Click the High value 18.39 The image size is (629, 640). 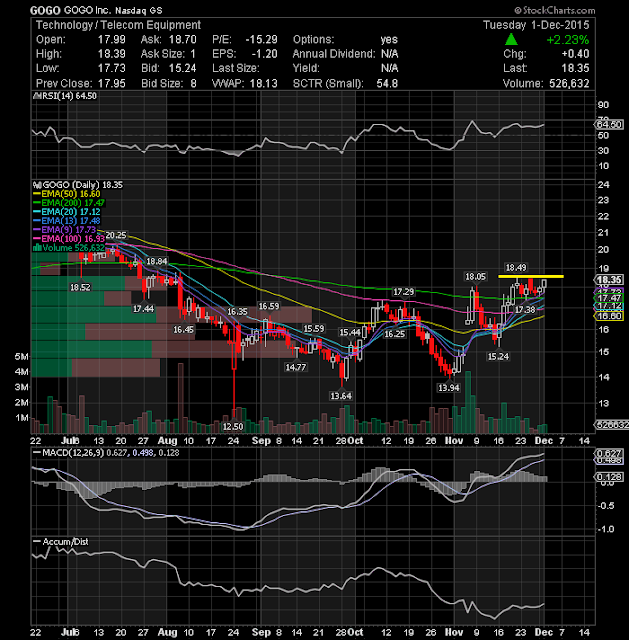click(112, 54)
